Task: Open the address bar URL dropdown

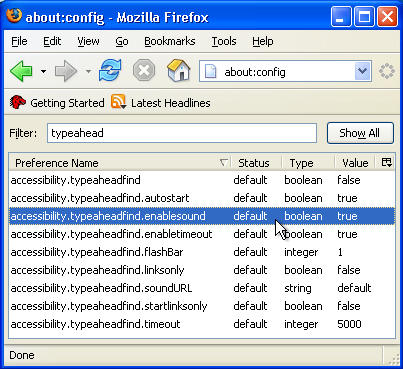Action: [362, 71]
